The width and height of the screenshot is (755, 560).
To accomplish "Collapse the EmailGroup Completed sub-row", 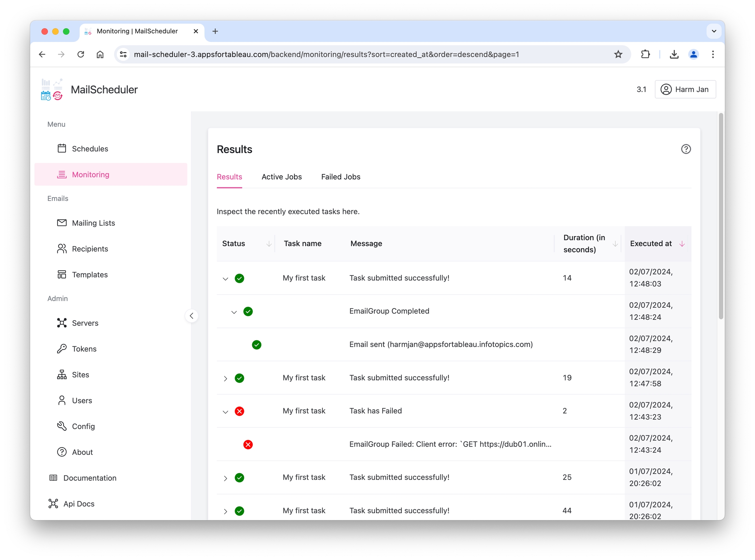I will (234, 312).
